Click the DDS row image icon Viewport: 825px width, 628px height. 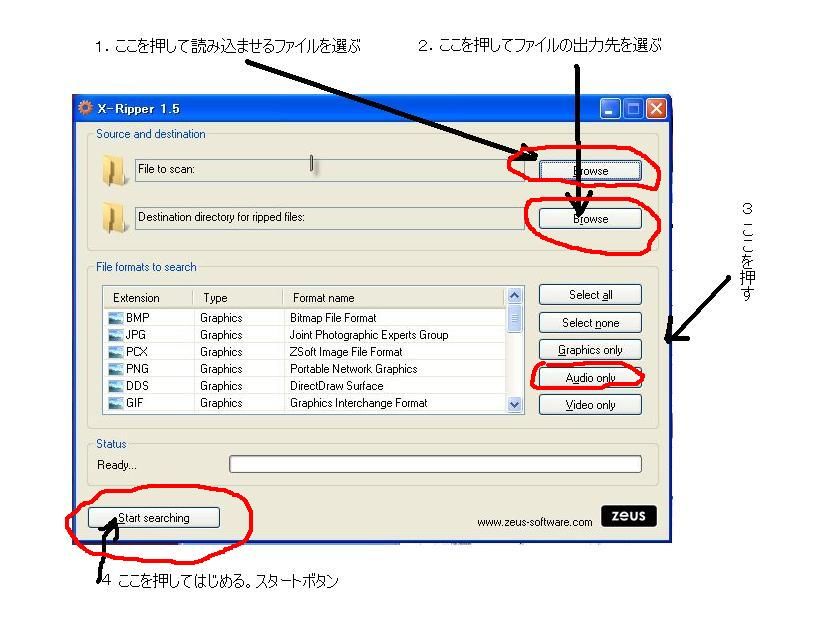115,386
